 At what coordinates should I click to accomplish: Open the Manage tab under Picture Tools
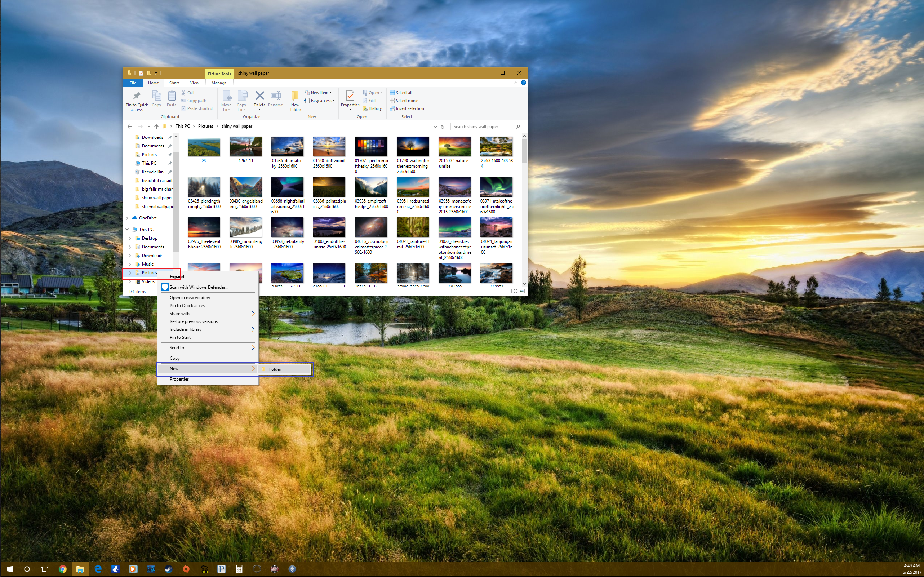click(x=219, y=83)
